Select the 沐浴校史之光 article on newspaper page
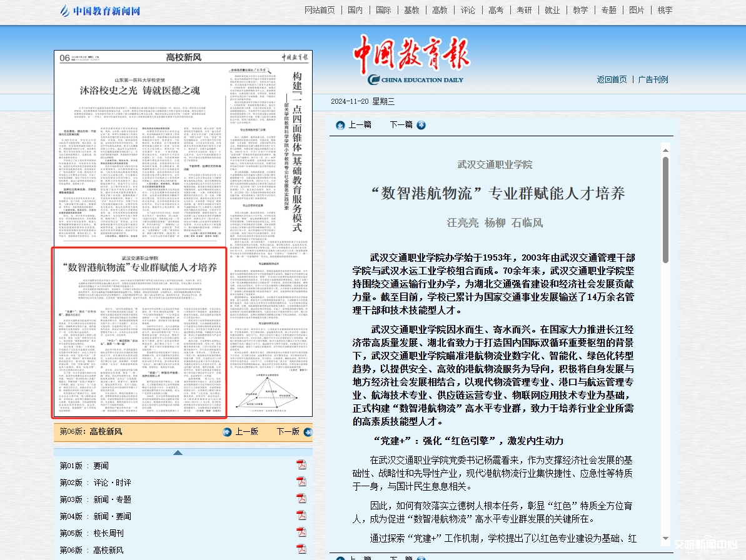The width and height of the screenshot is (746, 560). (x=139, y=90)
